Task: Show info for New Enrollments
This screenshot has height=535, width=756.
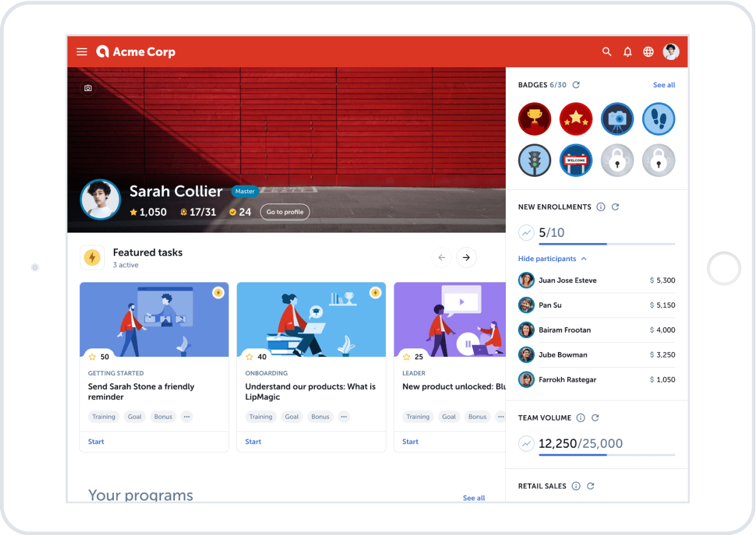Action: pos(601,207)
